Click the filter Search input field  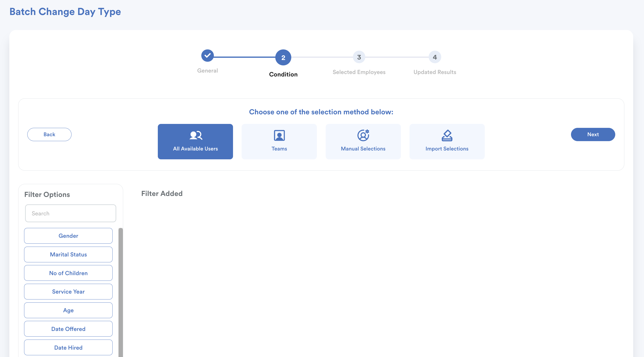[71, 213]
